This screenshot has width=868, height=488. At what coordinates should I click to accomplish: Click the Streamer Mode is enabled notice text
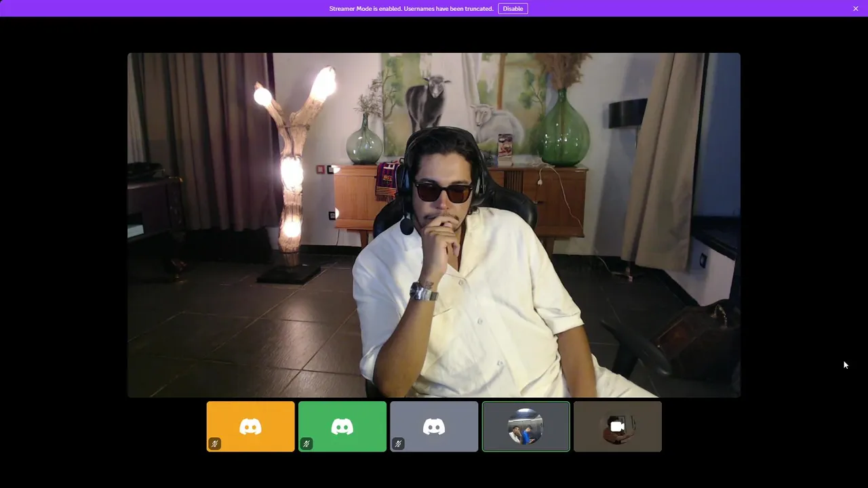(411, 9)
